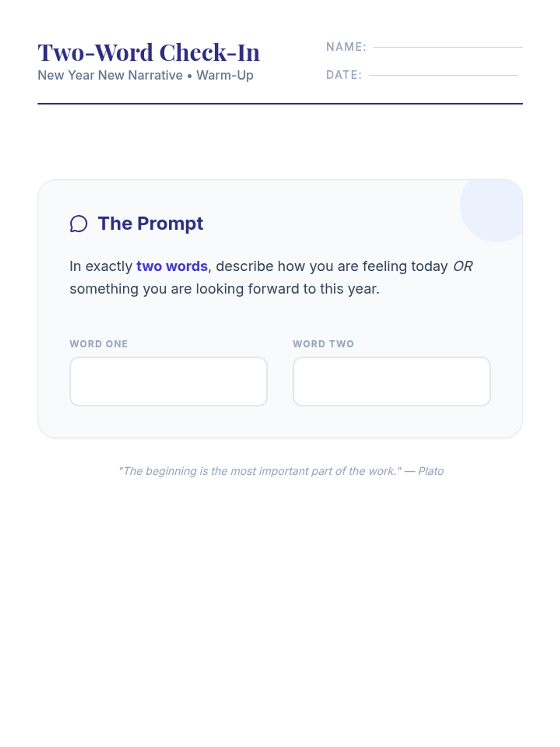Screen dimensions: 560x747
Task: Click the speech bubble icon beside The Prompt
Action: (x=78, y=224)
